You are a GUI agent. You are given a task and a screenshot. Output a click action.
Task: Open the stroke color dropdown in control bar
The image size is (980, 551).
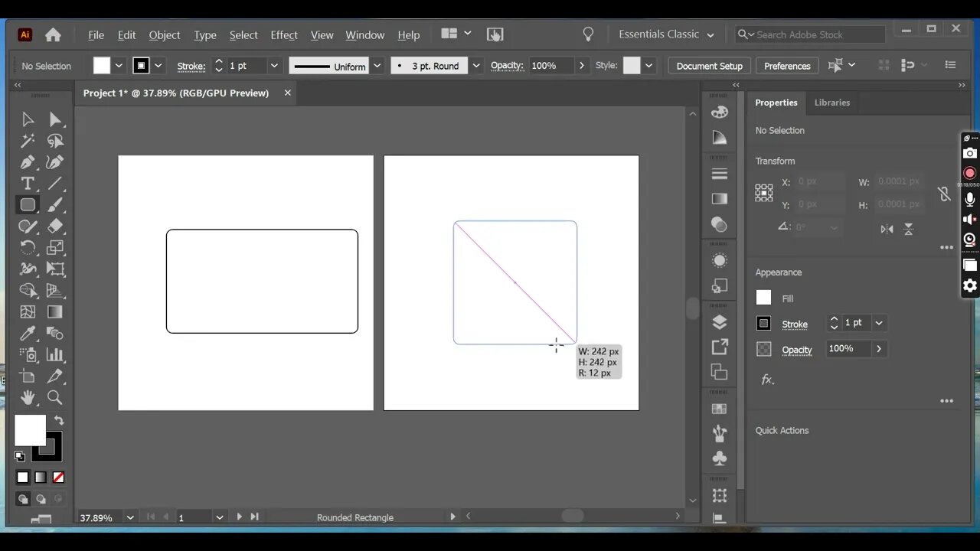[x=158, y=66]
